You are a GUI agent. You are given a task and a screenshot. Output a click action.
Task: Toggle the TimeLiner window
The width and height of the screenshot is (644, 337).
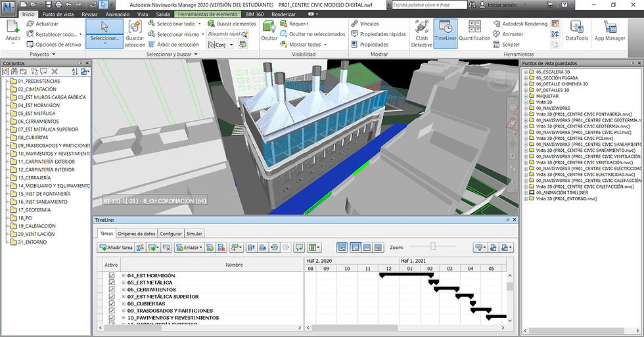(x=446, y=34)
